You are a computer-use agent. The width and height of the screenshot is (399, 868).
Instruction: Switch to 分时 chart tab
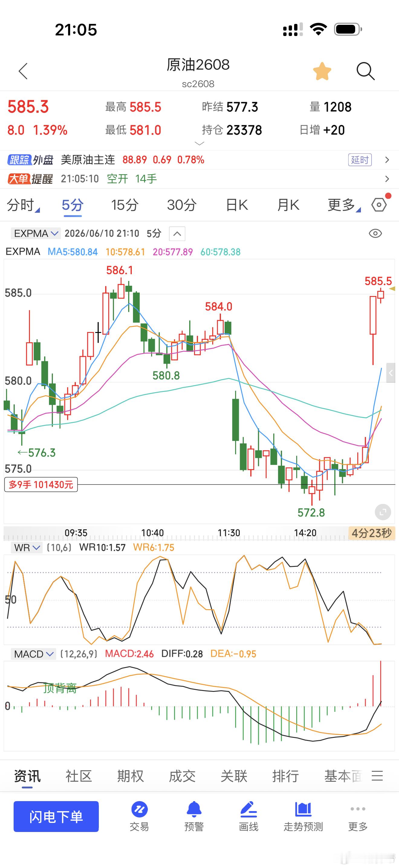click(23, 205)
